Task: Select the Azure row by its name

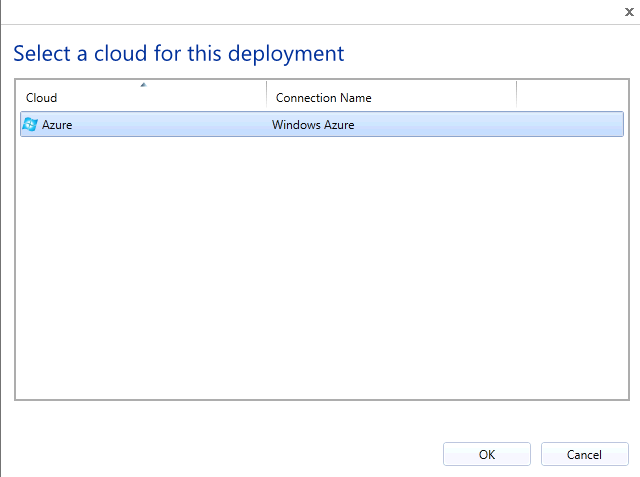Action: [57, 124]
